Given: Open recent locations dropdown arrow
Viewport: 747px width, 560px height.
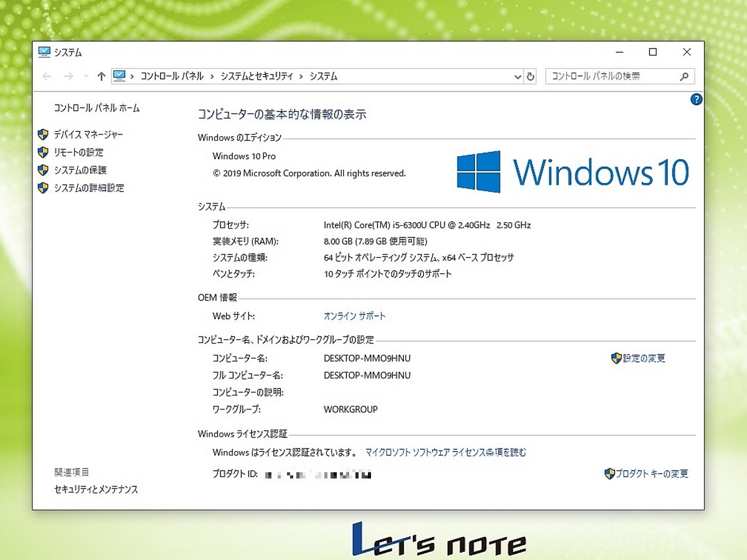Looking at the screenshot, I should point(86,77).
